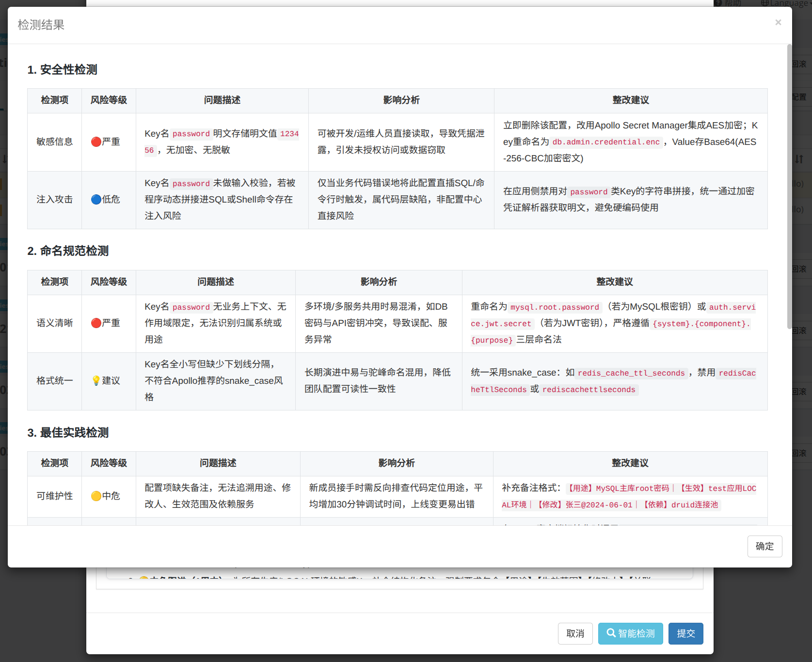Click the blue 低危 icon on 注入攻击 row
The width and height of the screenshot is (812, 662).
point(96,199)
